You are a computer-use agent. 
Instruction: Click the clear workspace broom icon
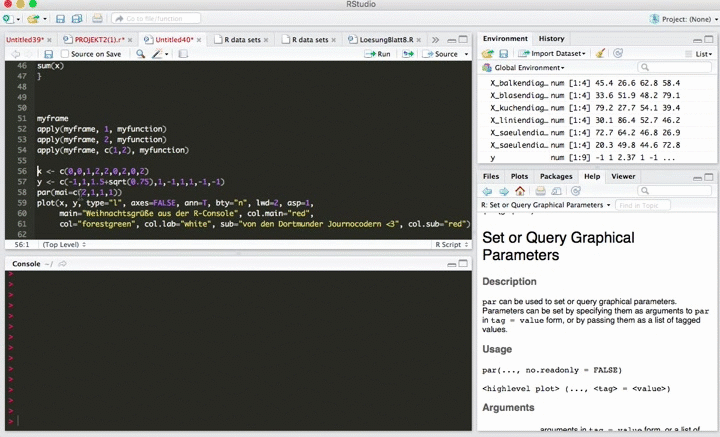pos(599,53)
